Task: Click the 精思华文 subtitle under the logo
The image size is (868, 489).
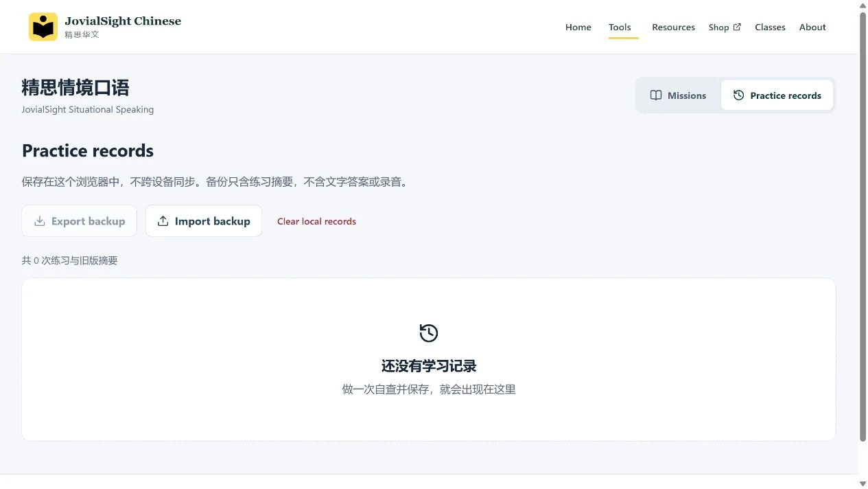Action: [x=82, y=34]
